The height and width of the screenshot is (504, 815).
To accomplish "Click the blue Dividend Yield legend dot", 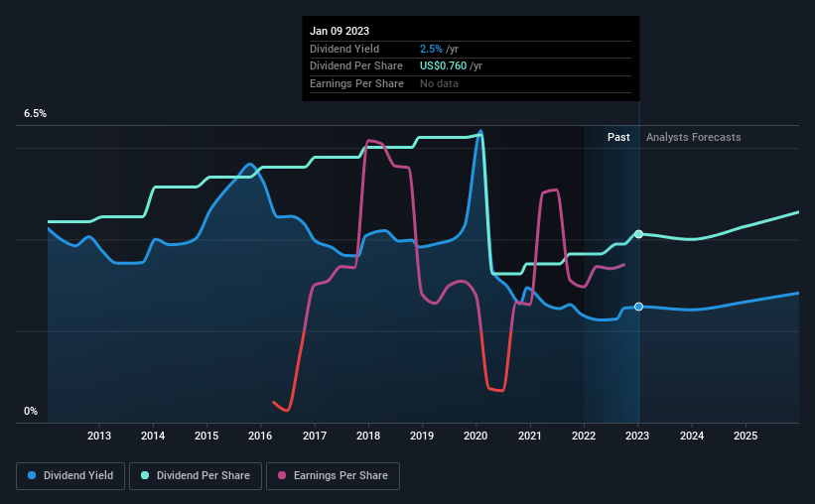I will pos(32,475).
